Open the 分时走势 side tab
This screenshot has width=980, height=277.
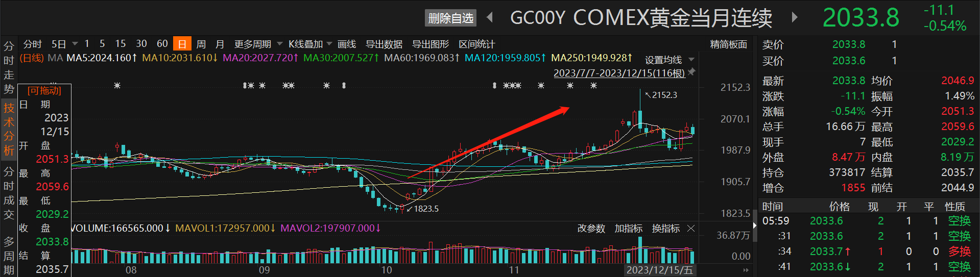9,67
